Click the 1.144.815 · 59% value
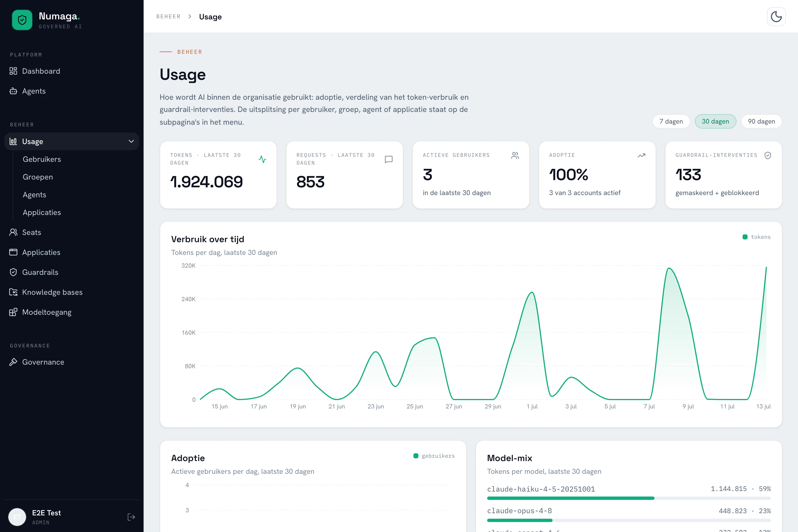 point(741,488)
